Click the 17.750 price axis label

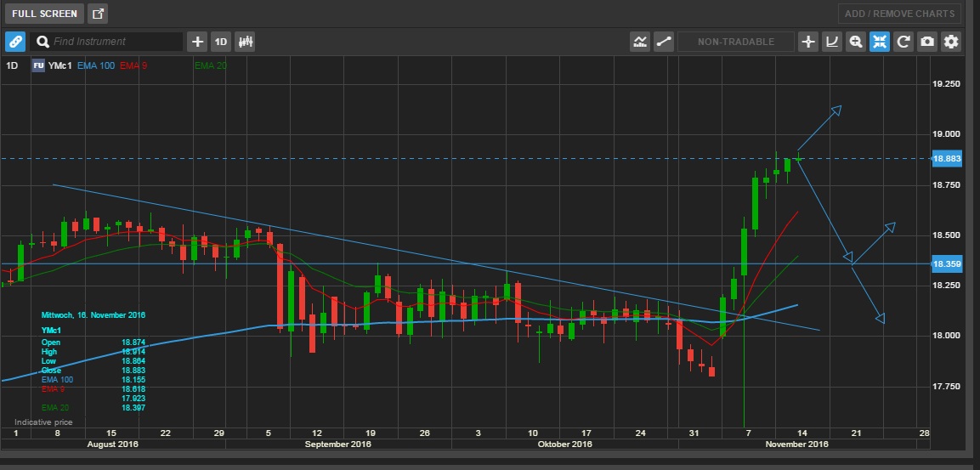tap(946, 387)
